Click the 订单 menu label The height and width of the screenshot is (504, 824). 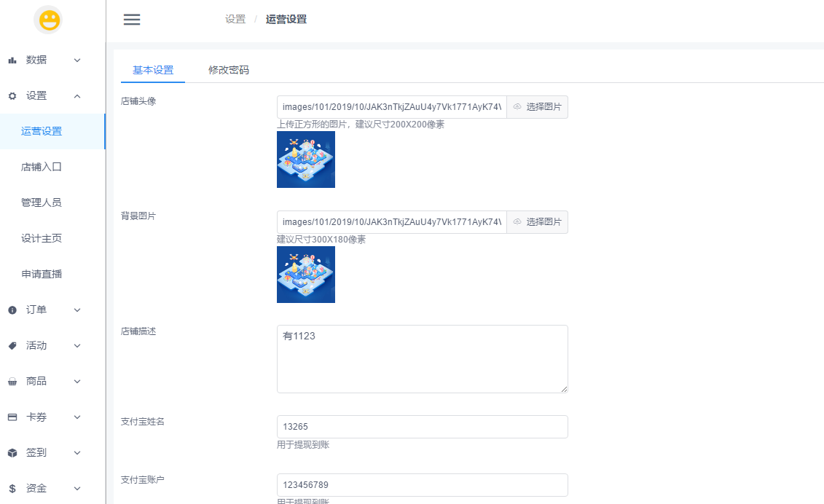click(36, 310)
